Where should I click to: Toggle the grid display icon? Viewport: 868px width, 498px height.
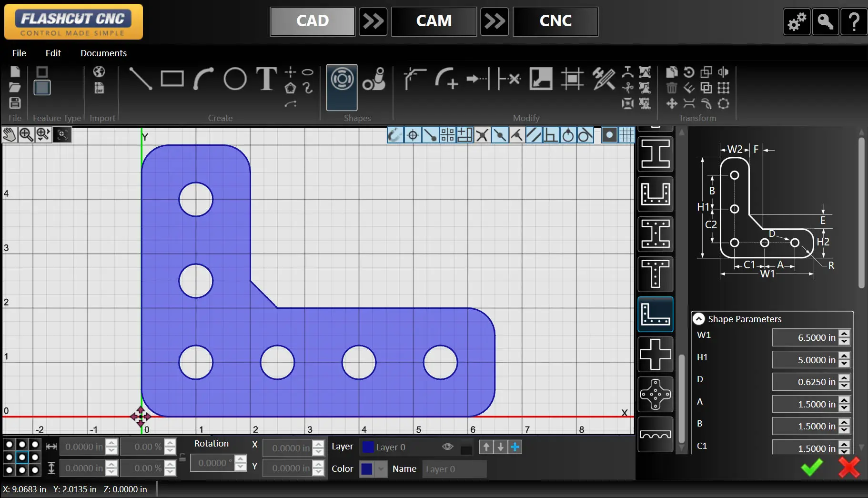pos(626,135)
